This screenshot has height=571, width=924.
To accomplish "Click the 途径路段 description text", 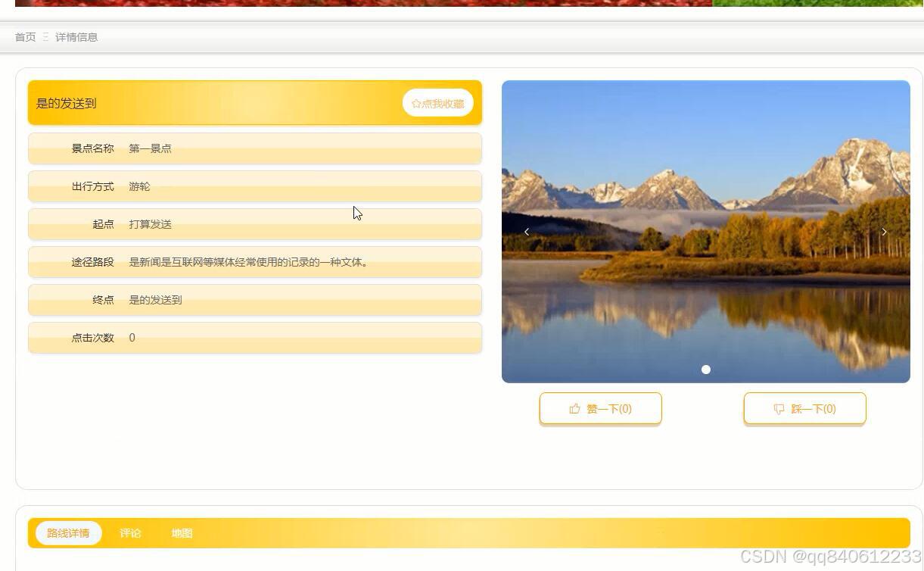I will tap(249, 262).
